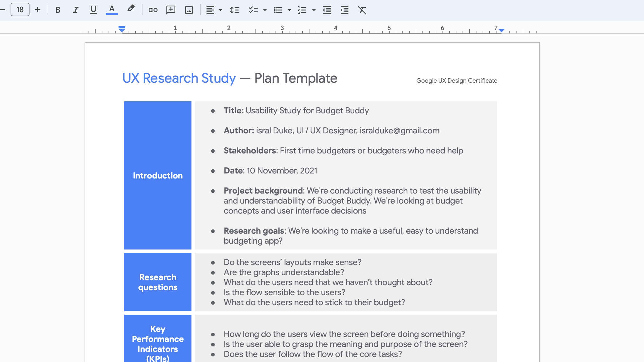The image size is (644, 362).
Task: Click 'Google UX Design Certificate' text
Action: coord(457,80)
